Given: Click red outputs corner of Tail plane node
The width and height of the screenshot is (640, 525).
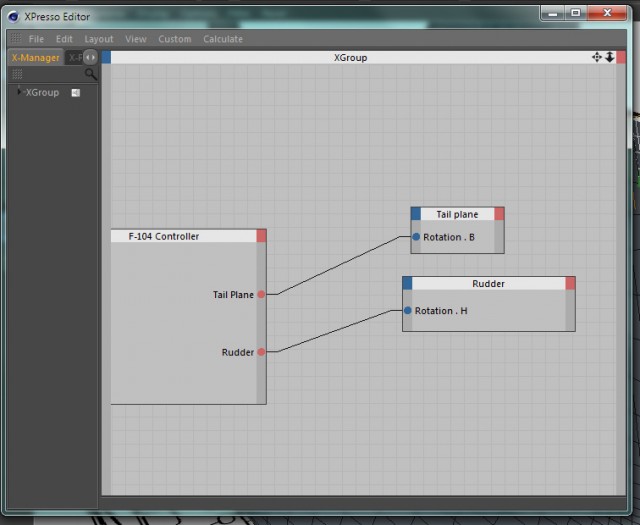Looking at the screenshot, I should [499, 214].
